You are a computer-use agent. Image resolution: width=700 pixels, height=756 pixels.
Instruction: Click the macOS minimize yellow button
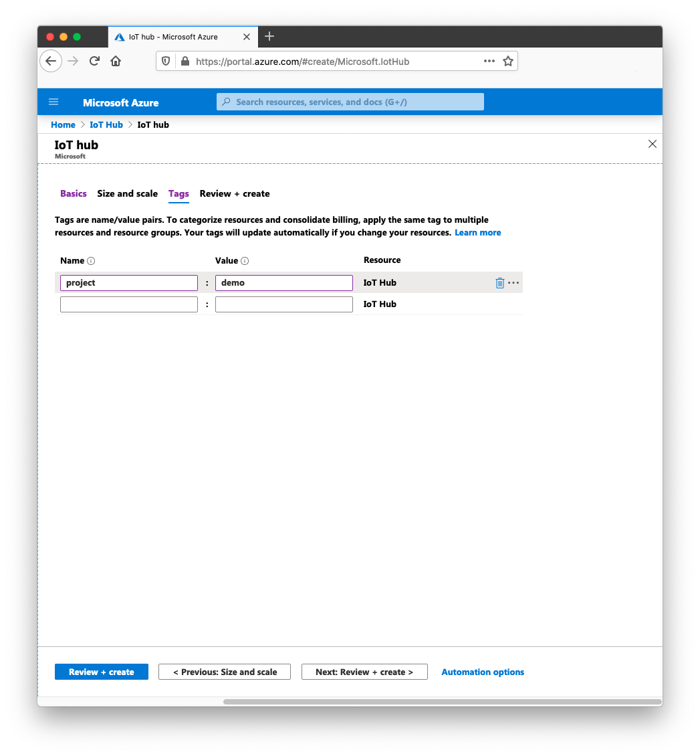coord(63,37)
